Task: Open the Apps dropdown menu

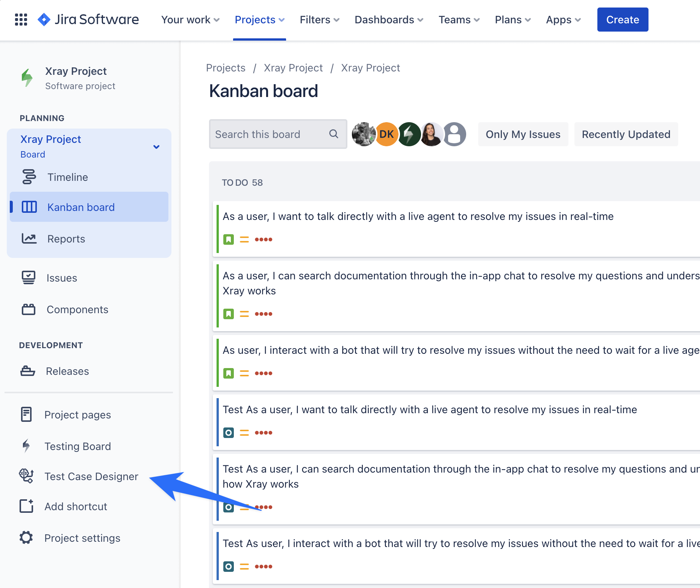Action: click(x=563, y=20)
